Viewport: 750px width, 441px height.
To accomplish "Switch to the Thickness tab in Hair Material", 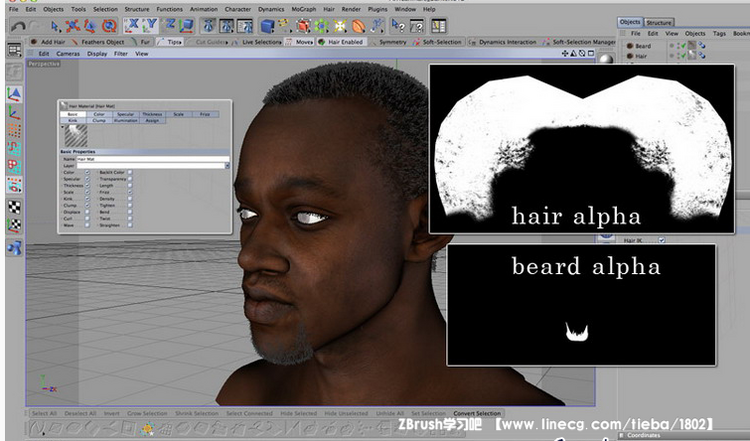I will pyautogui.click(x=152, y=114).
